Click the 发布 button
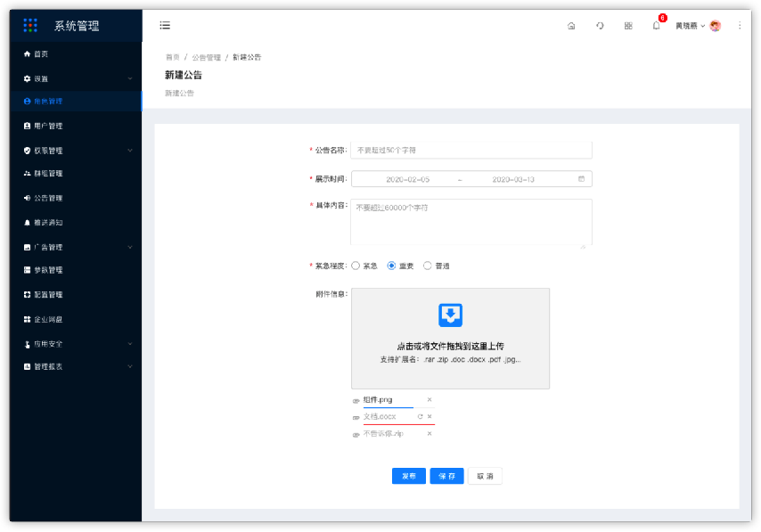Viewport: 761px width, 532px height. (409, 476)
